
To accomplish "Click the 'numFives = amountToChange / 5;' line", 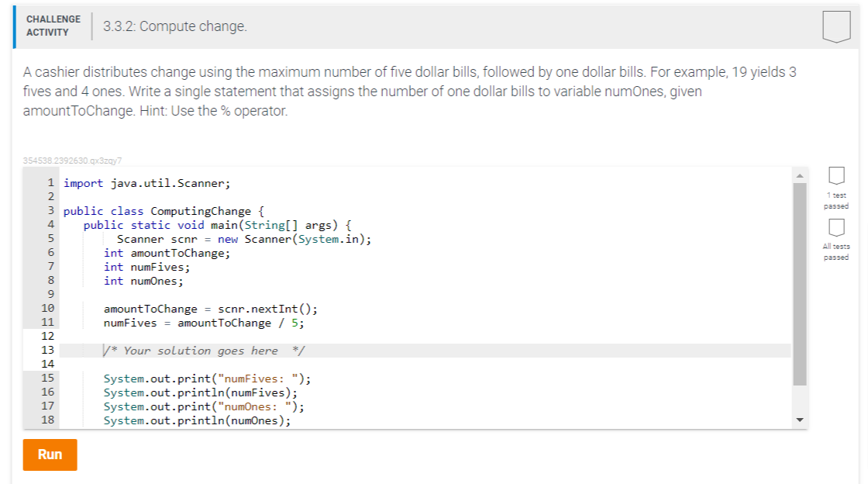I will click(204, 323).
